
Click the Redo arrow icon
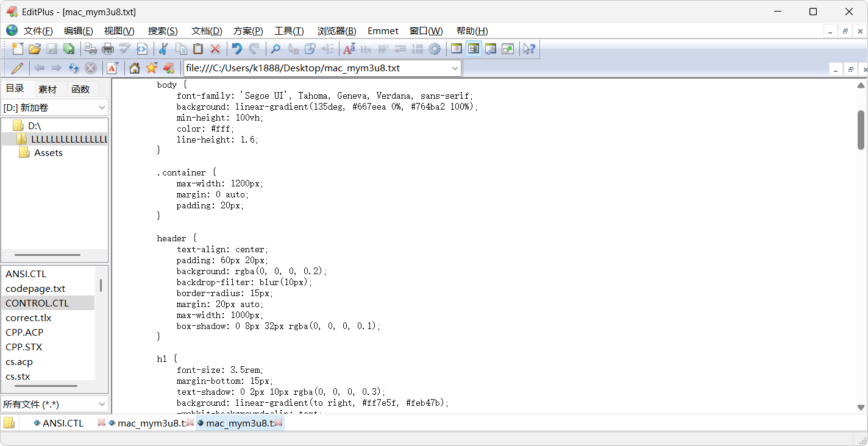[254, 49]
